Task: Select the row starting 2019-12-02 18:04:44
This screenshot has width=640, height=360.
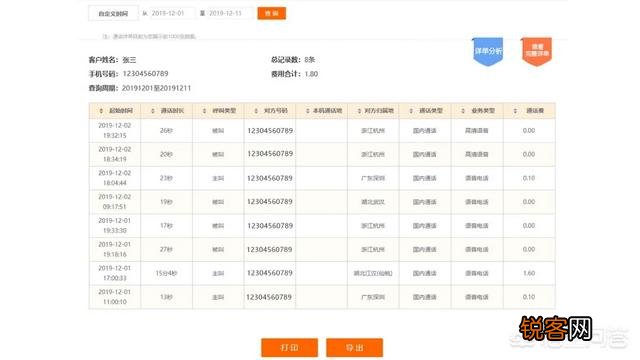Action: [x=322, y=178]
